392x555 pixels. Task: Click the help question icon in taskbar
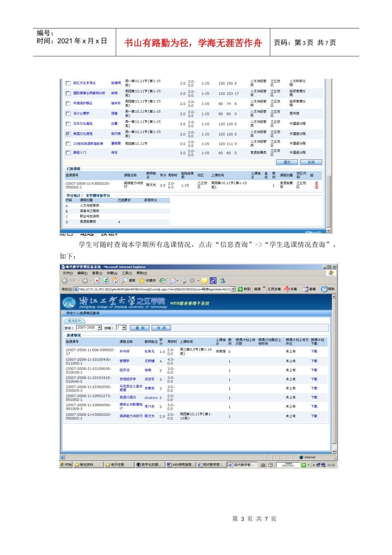click(271, 465)
